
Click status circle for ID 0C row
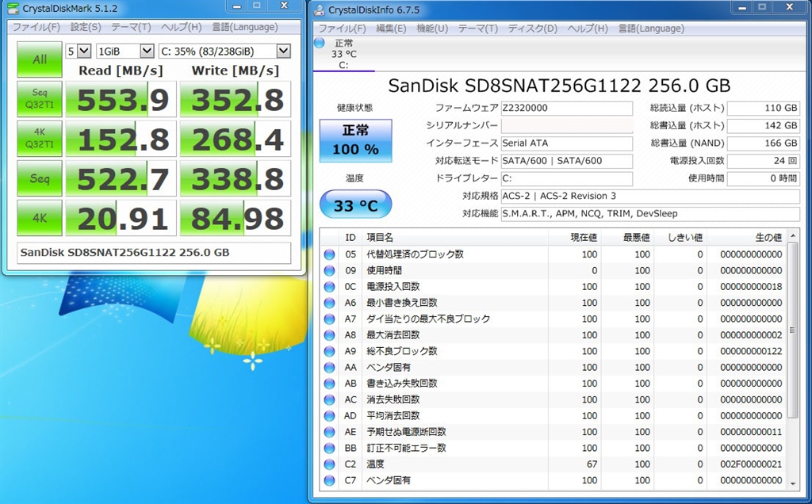pos(329,286)
